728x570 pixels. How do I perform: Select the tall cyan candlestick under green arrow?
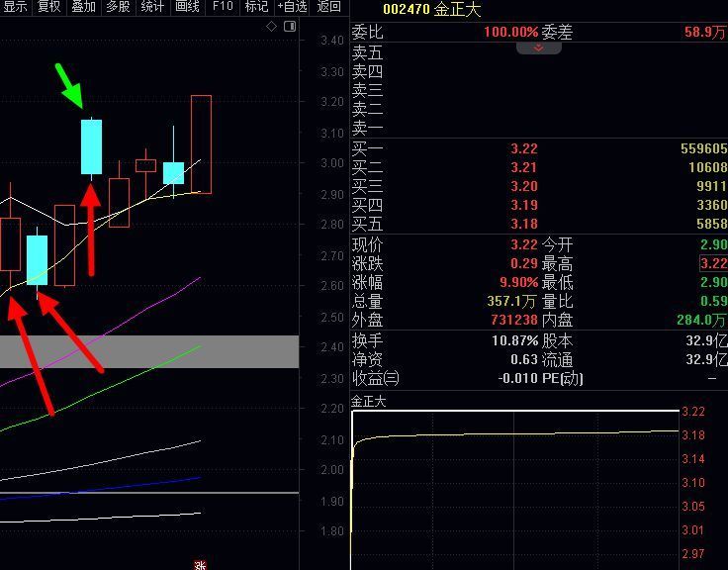click(91, 146)
